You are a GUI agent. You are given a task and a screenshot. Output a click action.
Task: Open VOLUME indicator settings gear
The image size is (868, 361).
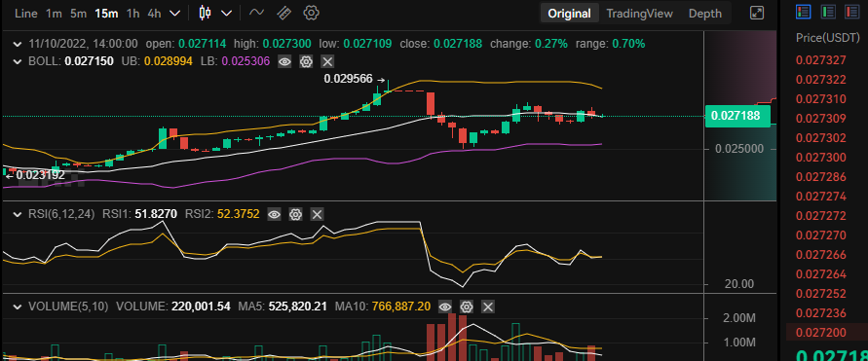pyautogui.click(x=467, y=307)
